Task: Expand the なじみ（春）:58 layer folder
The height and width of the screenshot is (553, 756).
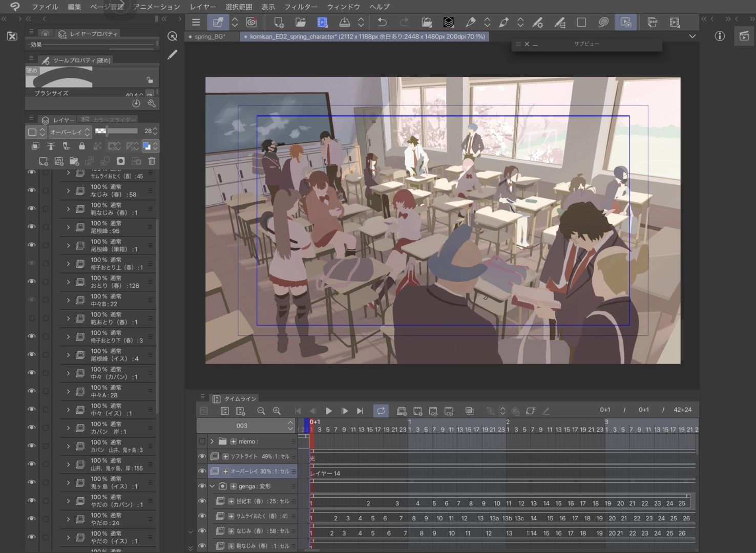Action: coord(68,190)
